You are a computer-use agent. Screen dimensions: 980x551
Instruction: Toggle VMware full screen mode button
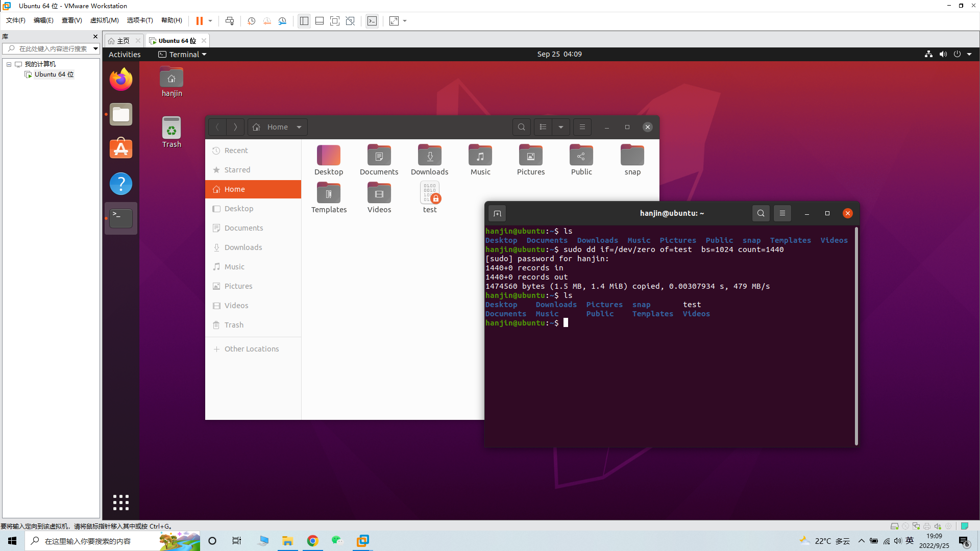335,21
